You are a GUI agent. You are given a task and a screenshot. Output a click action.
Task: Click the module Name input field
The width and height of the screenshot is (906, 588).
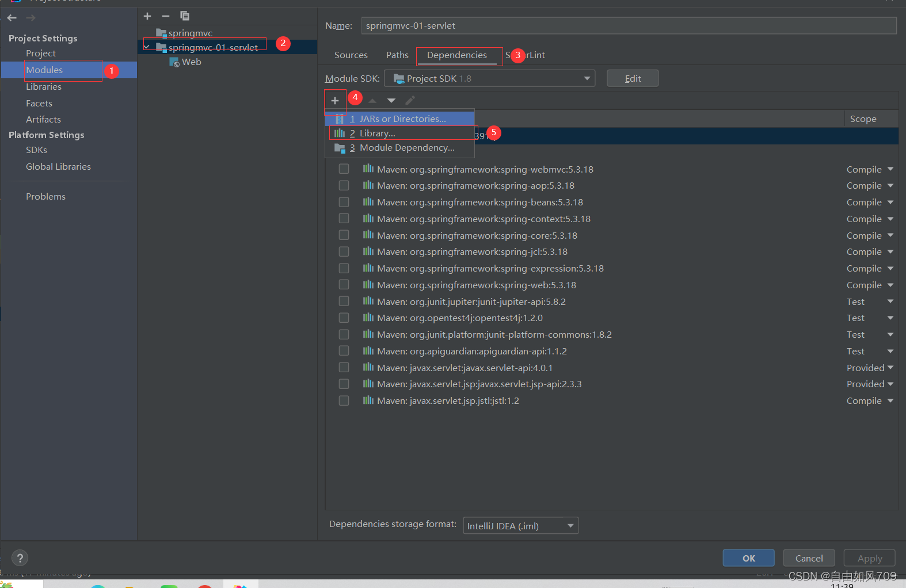629,26
